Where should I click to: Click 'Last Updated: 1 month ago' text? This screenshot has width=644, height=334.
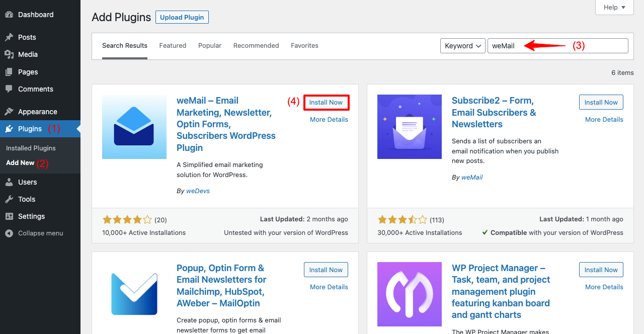pos(581,219)
